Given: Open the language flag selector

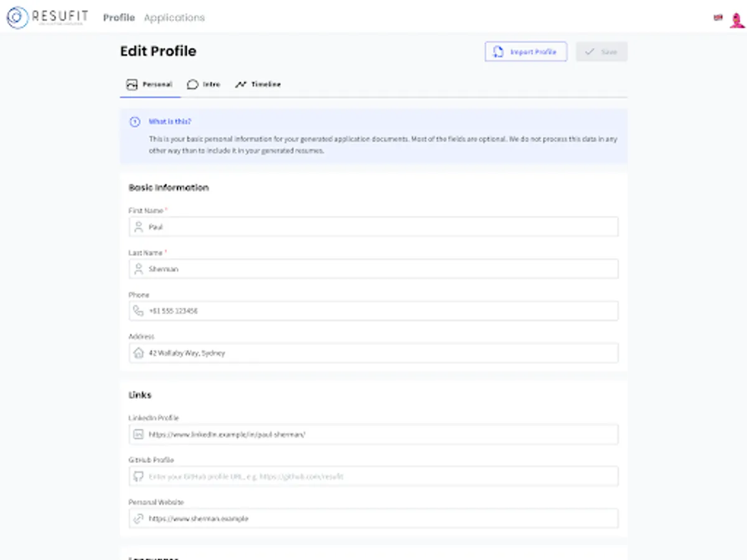Looking at the screenshot, I should 718,18.
